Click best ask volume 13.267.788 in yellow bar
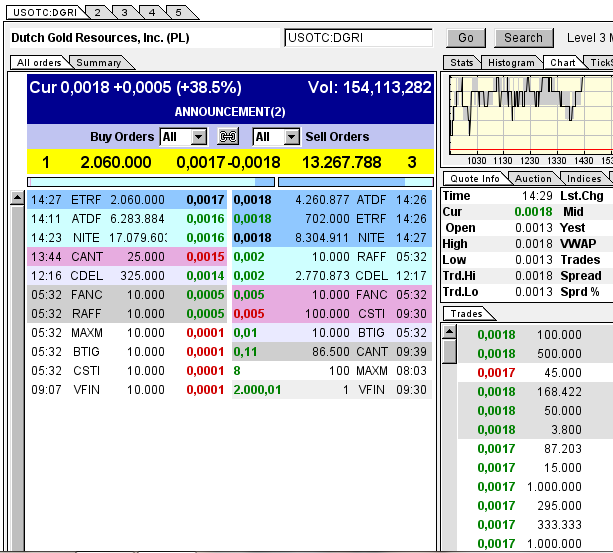The image size is (613, 553). pos(342,162)
